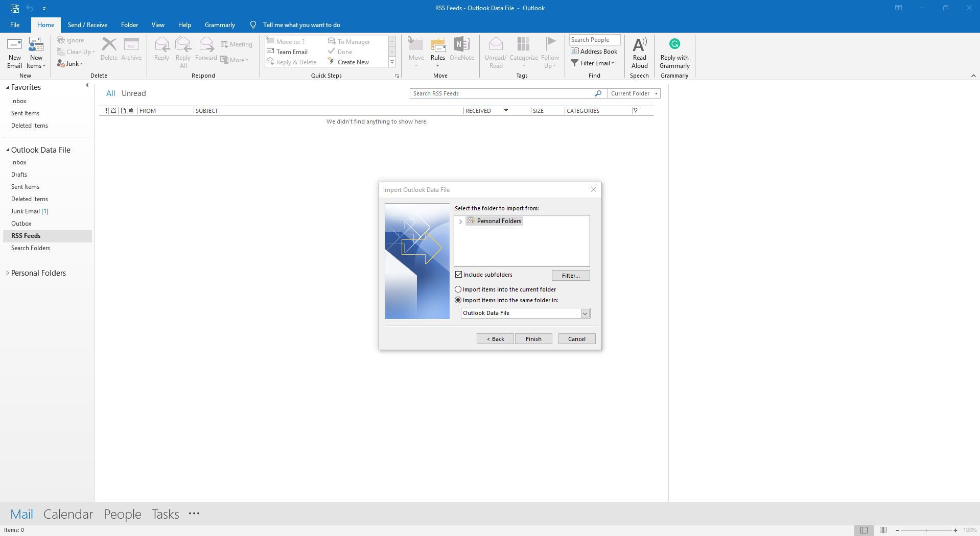
Task: Click the Ribbon Display Options icon
Action: point(898,8)
